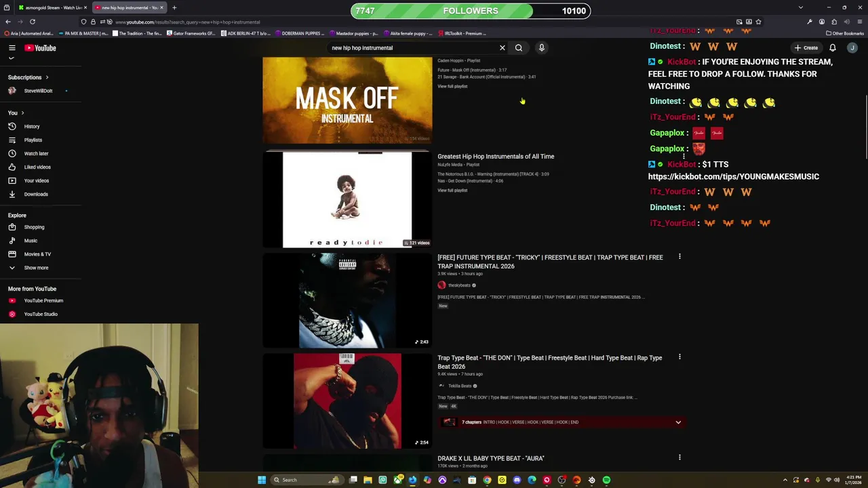Image resolution: width=868 pixels, height=488 pixels.
Task: Open Trap Type Beat "THE DON" video title
Action: [x=550, y=362]
